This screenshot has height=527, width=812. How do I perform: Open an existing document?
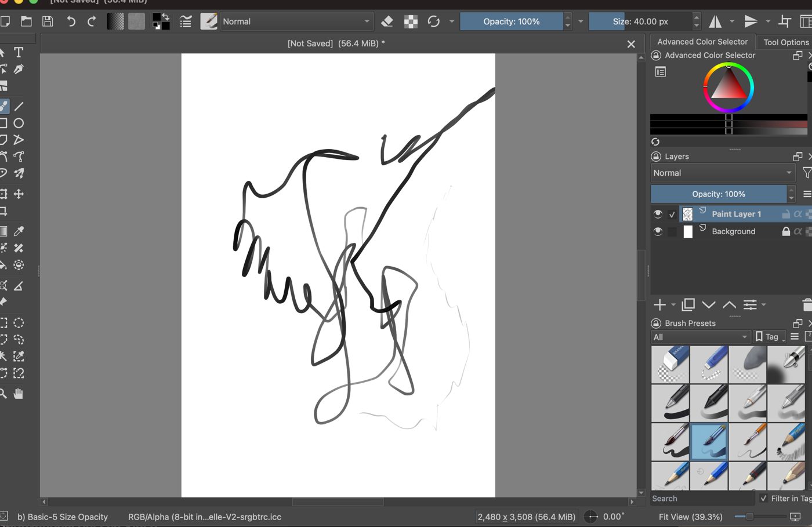[27, 21]
